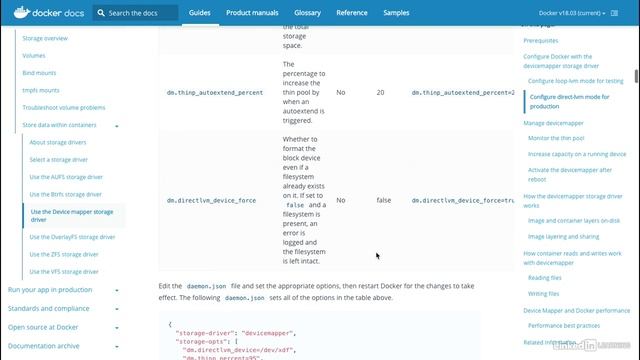Open the Reference tab
640x360 pixels.
[352, 13]
